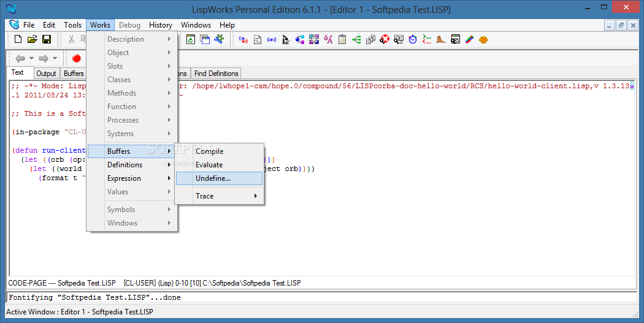Switch to the Output tab
This screenshot has width=644, height=323.
[x=46, y=74]
